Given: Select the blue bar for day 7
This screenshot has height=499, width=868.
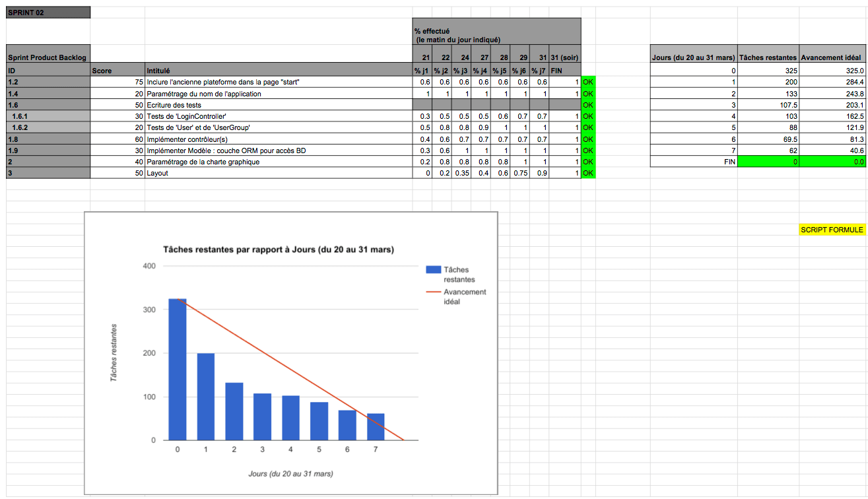Looking at the screenshot, I should (x=375, y=426).
